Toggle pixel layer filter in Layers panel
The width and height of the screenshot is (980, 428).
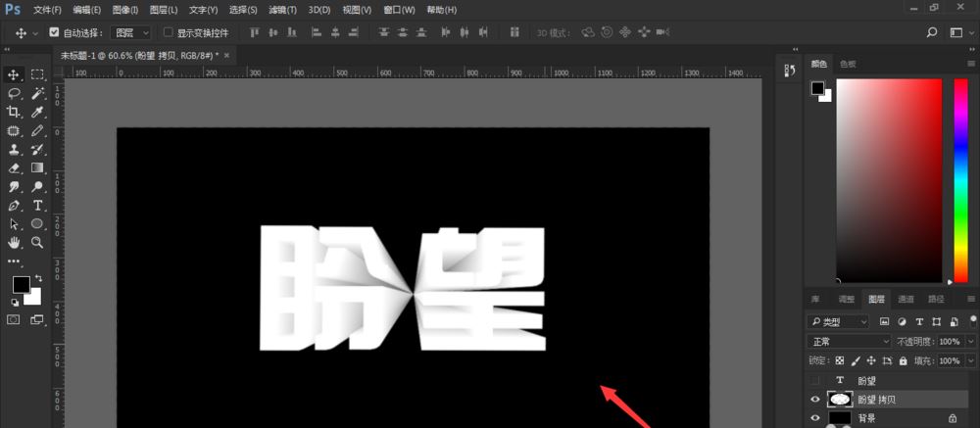tap(884, 322)
